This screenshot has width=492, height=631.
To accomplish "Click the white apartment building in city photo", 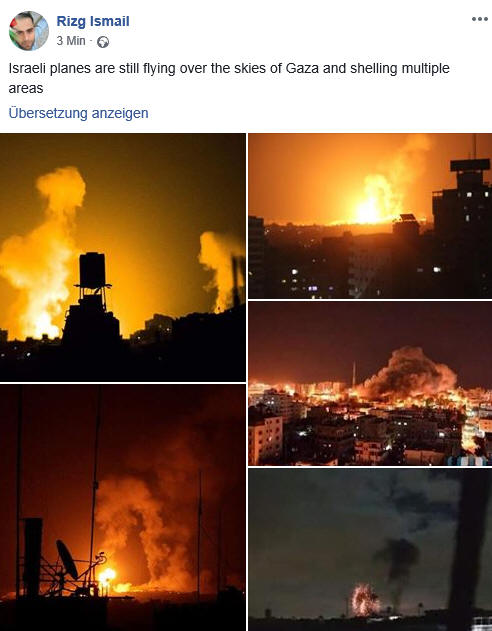I will click(x=265, y=440).
